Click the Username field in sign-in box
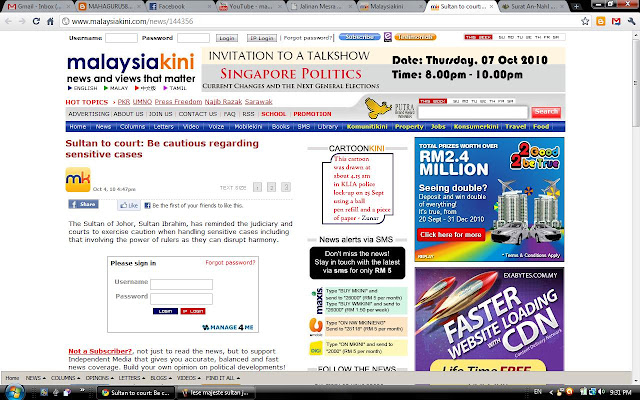Viewport: 640px width, 400px height. 180,283
